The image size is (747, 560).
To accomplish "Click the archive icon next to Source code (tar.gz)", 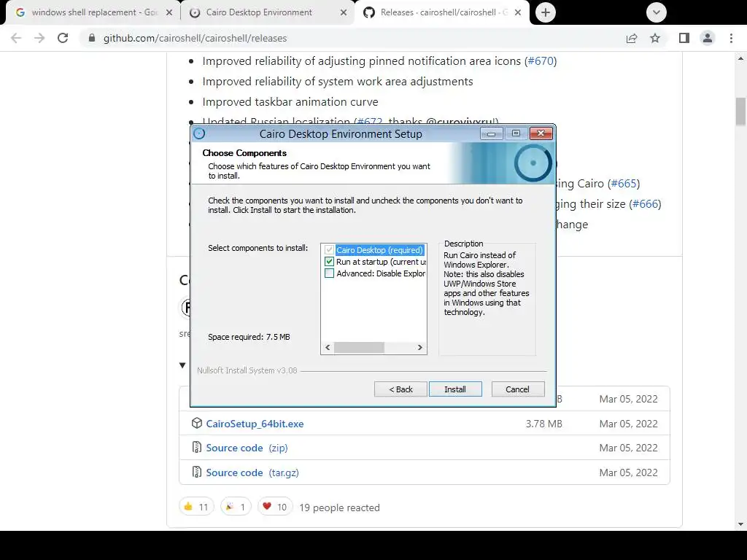I will (197, 472).
